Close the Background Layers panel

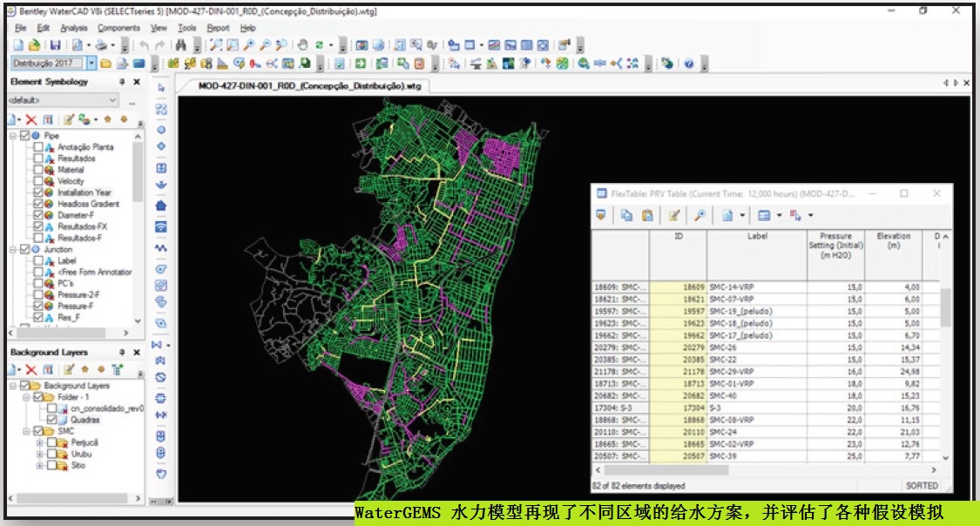137,353
